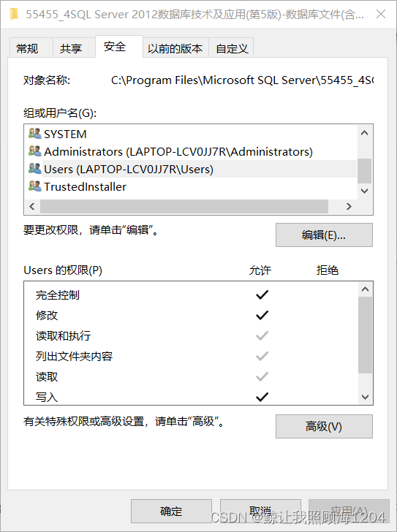The height and width of the screenshot is (532, 397).
Task: Click the allow checkmark for 写入
Action: pos(262,396)
